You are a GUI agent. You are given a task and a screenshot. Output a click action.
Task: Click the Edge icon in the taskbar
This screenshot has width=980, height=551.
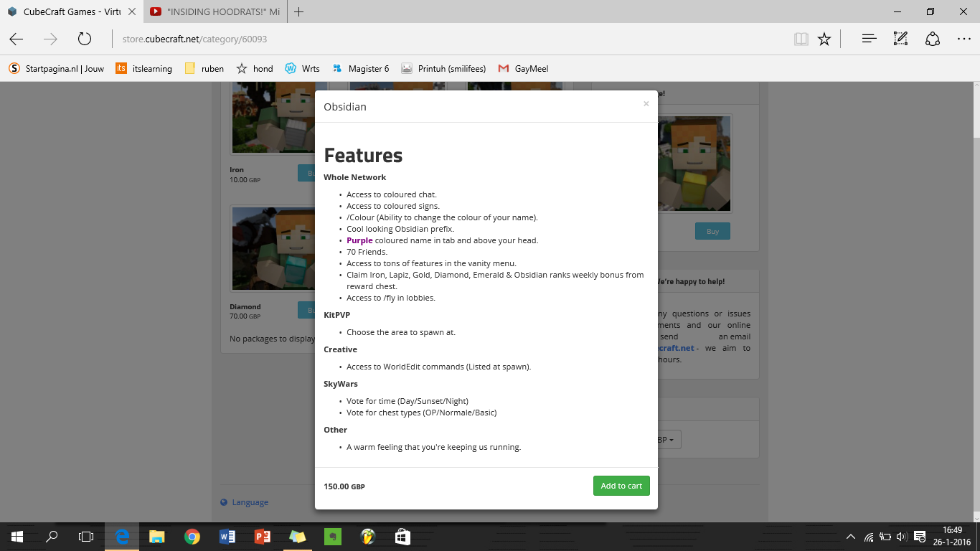tap(122, 537)
